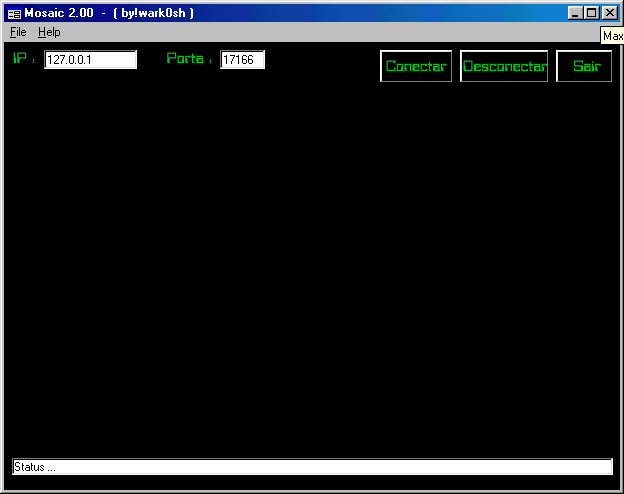The height and width of the screenshot is (494, 624).
Task: Click empty menu bar space right of Help
Action: pyautogui.click(x=300, y=32)
